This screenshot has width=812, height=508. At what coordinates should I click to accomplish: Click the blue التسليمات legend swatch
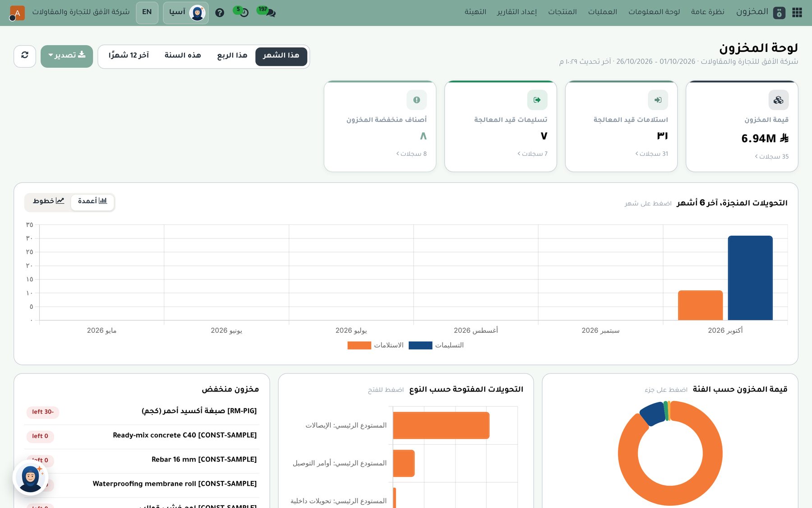pos(420,345)
